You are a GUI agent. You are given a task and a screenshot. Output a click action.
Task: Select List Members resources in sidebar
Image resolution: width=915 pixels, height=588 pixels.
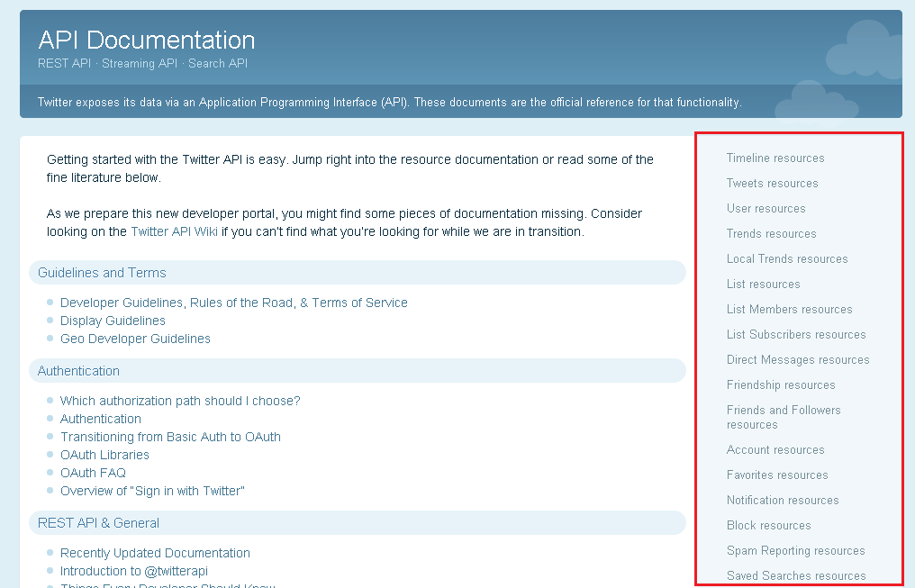(790, 309)
